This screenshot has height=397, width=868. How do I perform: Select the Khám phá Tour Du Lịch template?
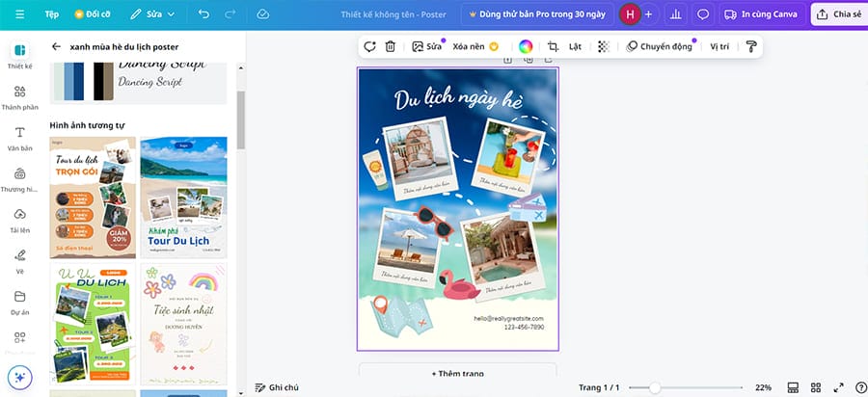[x=183, y=198]
